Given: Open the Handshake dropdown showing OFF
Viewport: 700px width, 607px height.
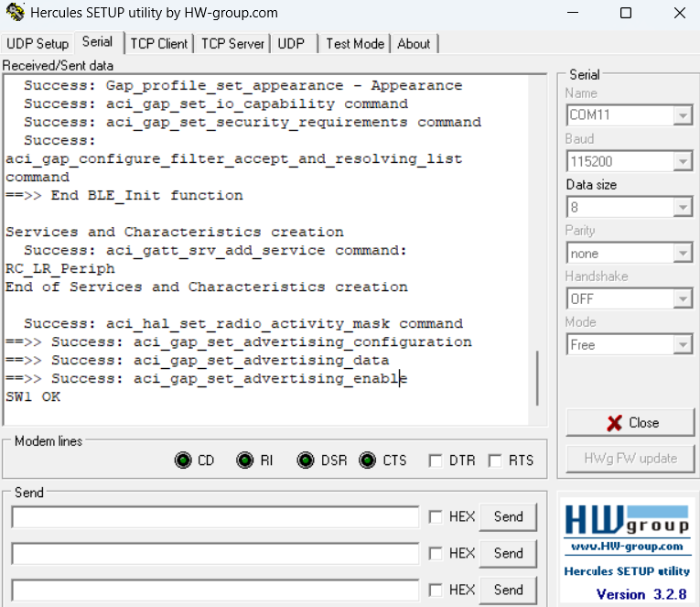Looking at the screenshot, I should coord(683,298).
